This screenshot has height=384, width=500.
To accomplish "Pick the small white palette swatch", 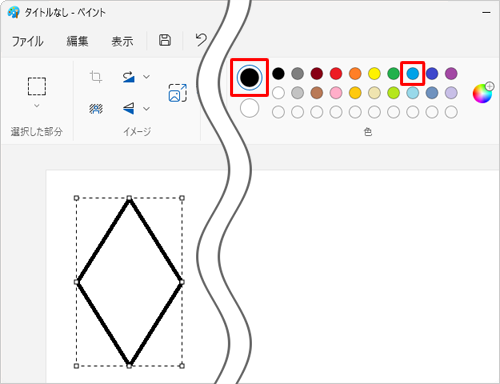I will 278,93.
